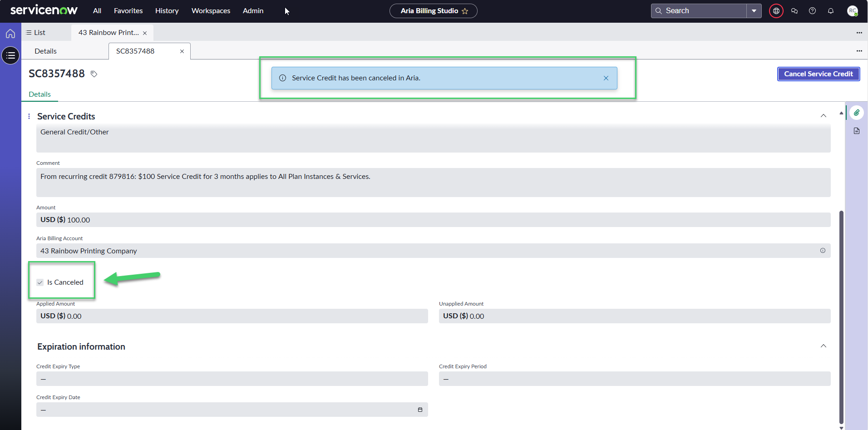Open the Credit Expiry Date calendar picker
This screenshot has height=430, width=868.
click(x=420, y=410)
